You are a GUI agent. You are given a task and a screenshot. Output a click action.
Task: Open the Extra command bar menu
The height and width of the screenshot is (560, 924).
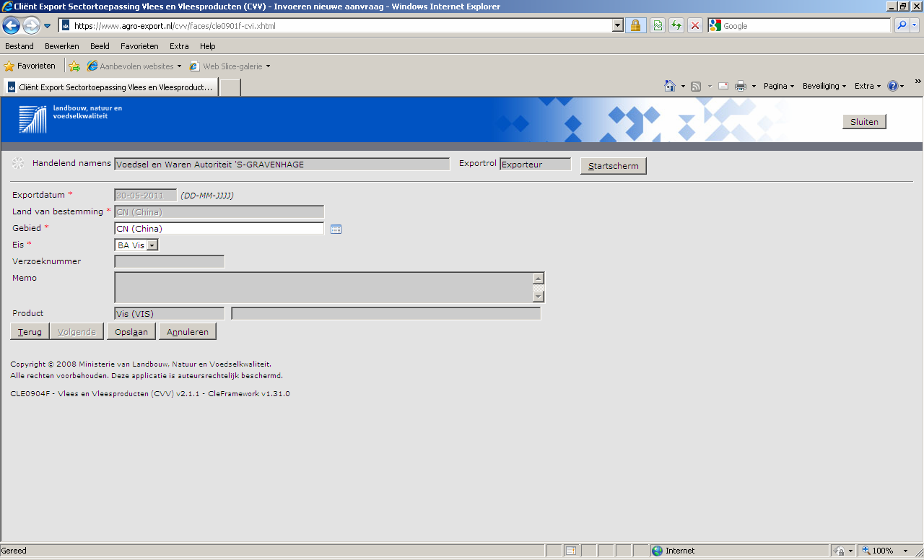pyautogui.click(x=868, y=86)
